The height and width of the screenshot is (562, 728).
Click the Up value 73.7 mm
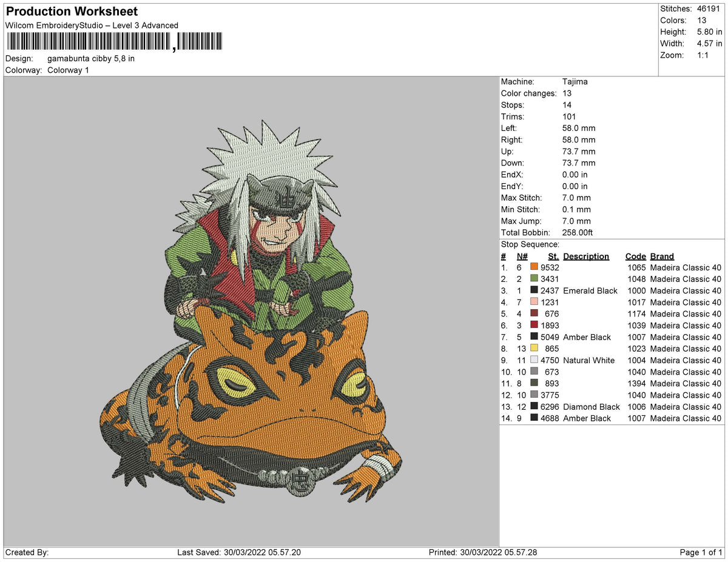(x=579, y=152)
